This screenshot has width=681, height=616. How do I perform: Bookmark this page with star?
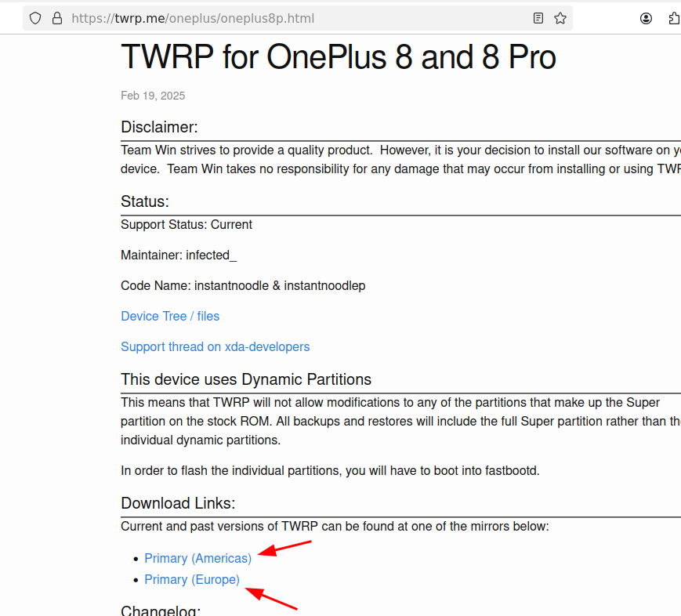[x=560, y=18]
